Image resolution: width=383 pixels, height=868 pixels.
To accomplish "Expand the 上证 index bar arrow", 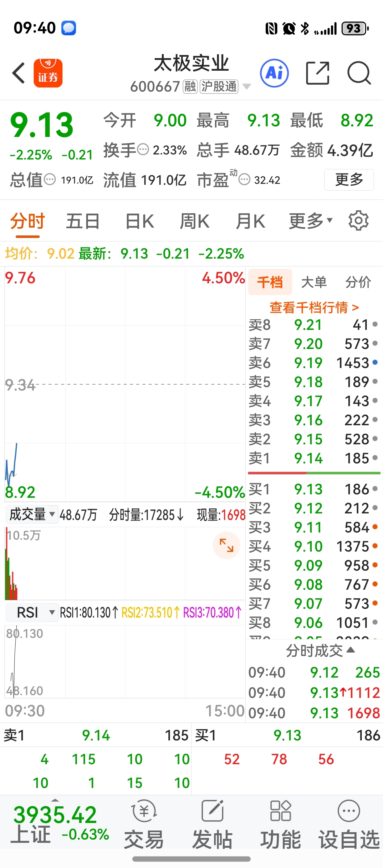I will pos(55,800).
